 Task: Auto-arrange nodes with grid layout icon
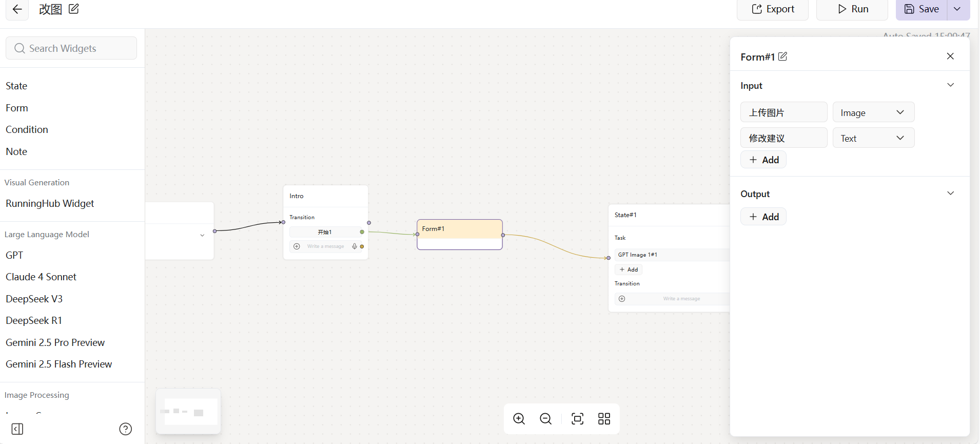point(604,419)
